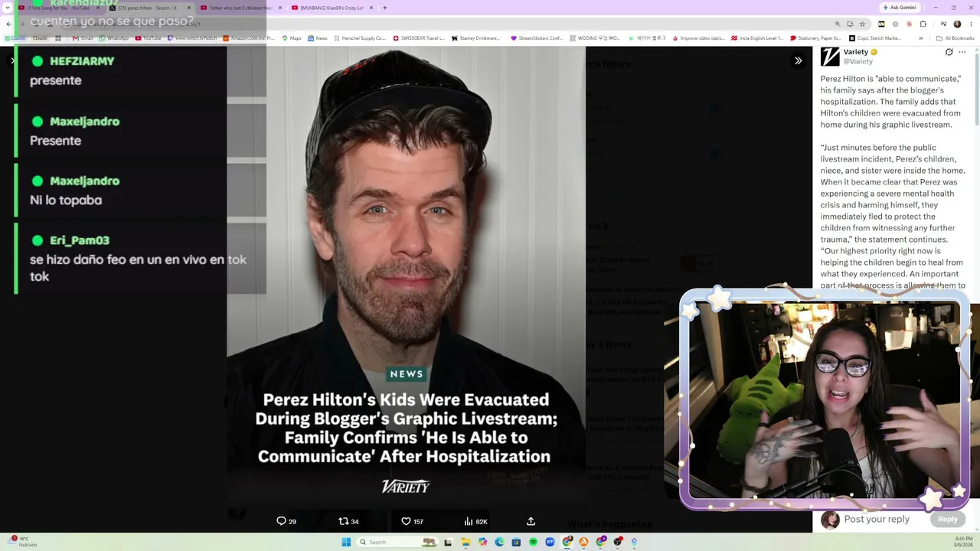Screen dimensions: 980x551
Task: Share the post via upload arrow icon
Action: coord(531,521)
